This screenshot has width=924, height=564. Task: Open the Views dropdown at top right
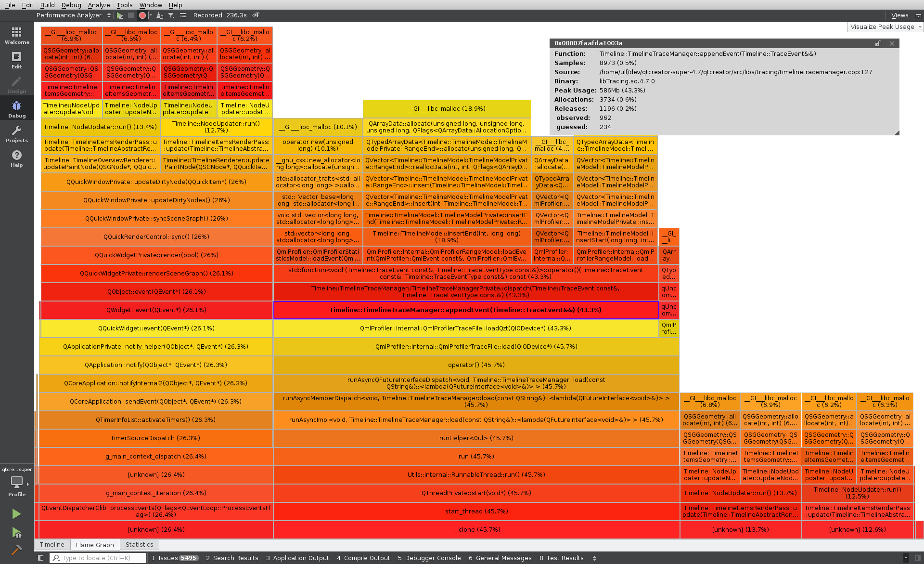(x=899, y=15)
